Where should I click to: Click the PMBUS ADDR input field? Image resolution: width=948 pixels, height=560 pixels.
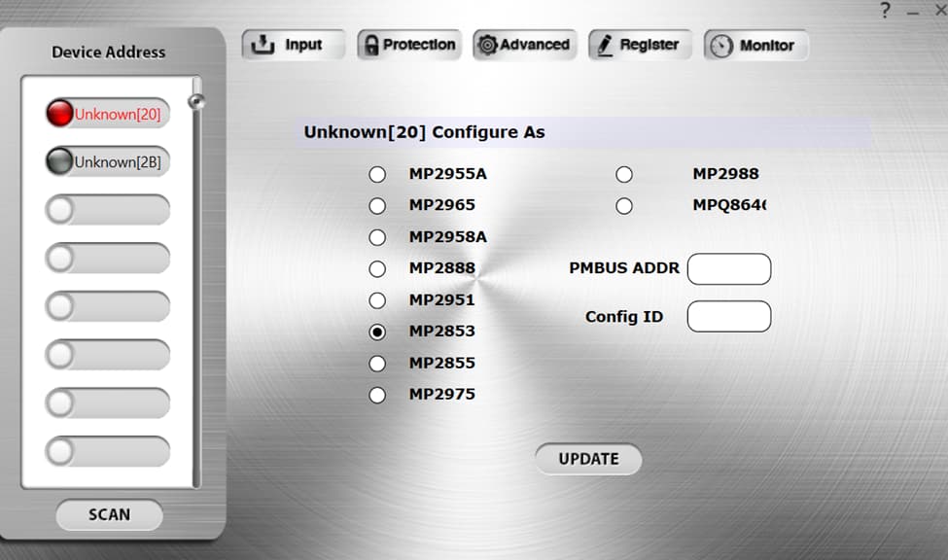729,268
